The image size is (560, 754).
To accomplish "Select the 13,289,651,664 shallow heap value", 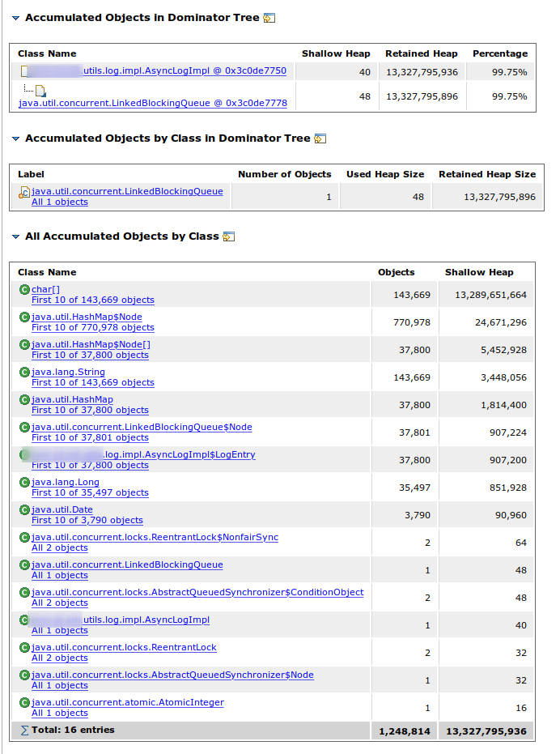I will tap(490, 295).
